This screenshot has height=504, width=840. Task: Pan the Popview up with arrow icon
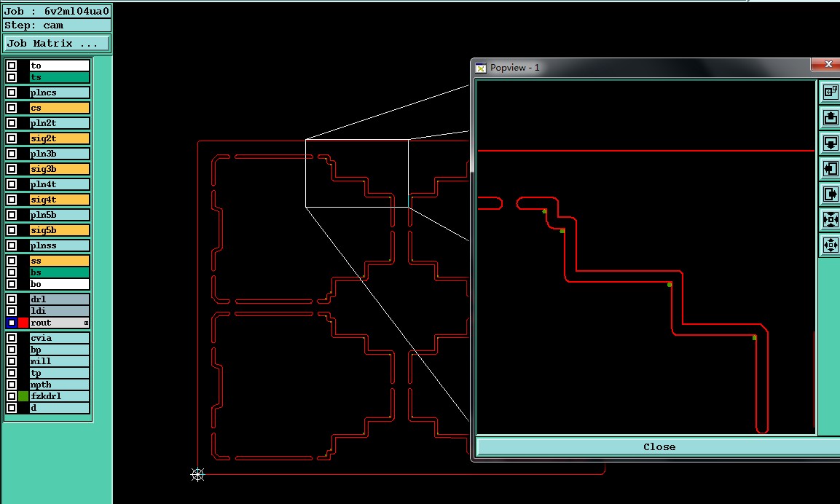(831, 117)
